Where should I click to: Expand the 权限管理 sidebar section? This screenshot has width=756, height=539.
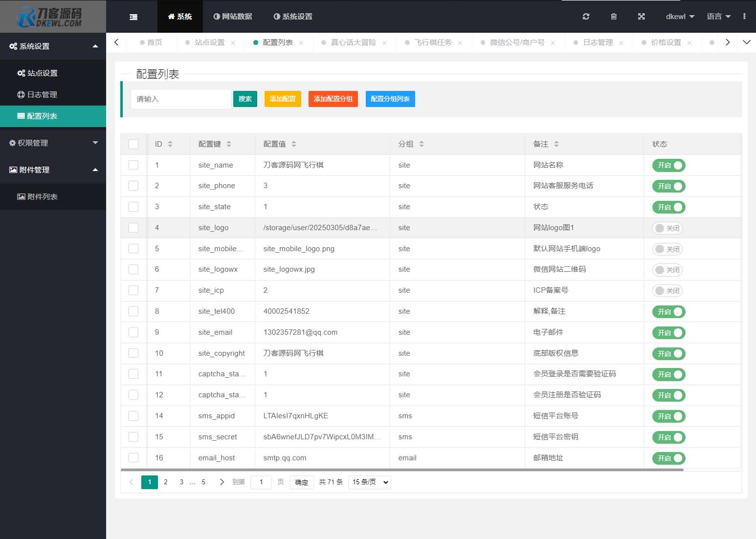pyautogui.click(x=53, y=143)
